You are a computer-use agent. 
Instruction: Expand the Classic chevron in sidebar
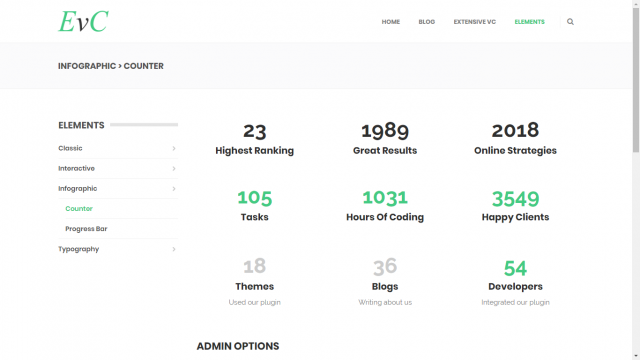(174, 149)
